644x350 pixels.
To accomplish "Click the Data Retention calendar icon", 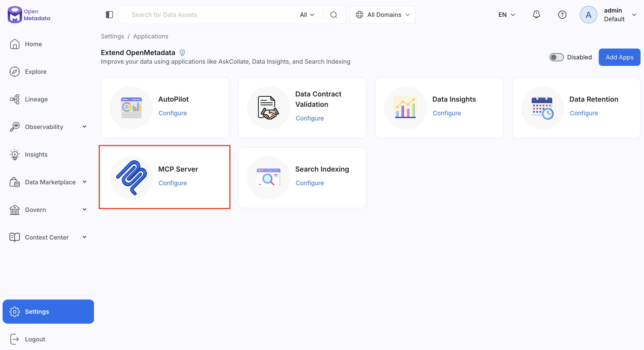I will [542, 108].
